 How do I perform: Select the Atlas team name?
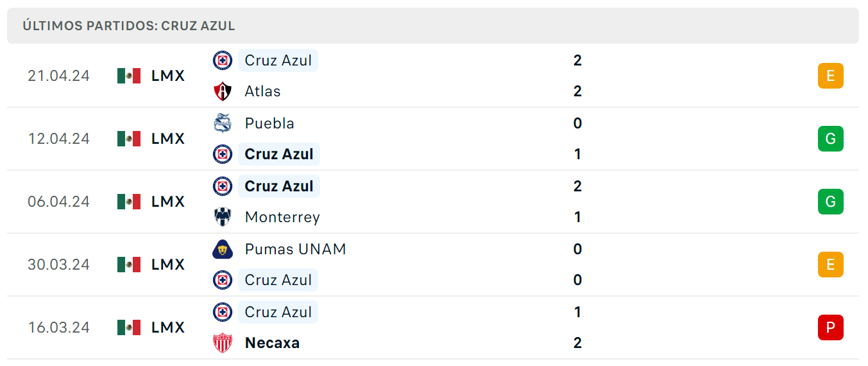coord(262,91)
